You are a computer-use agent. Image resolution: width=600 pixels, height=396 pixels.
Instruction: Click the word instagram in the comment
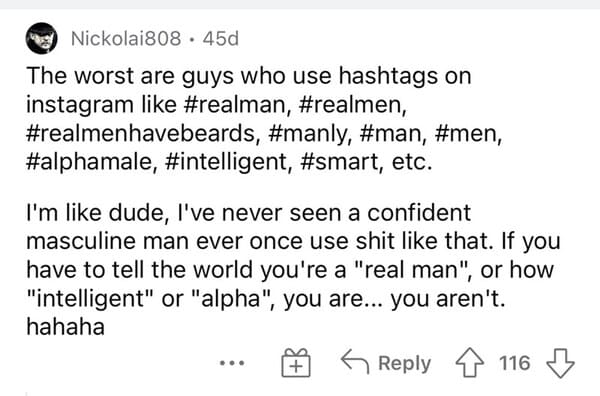[x=80, y=105]
